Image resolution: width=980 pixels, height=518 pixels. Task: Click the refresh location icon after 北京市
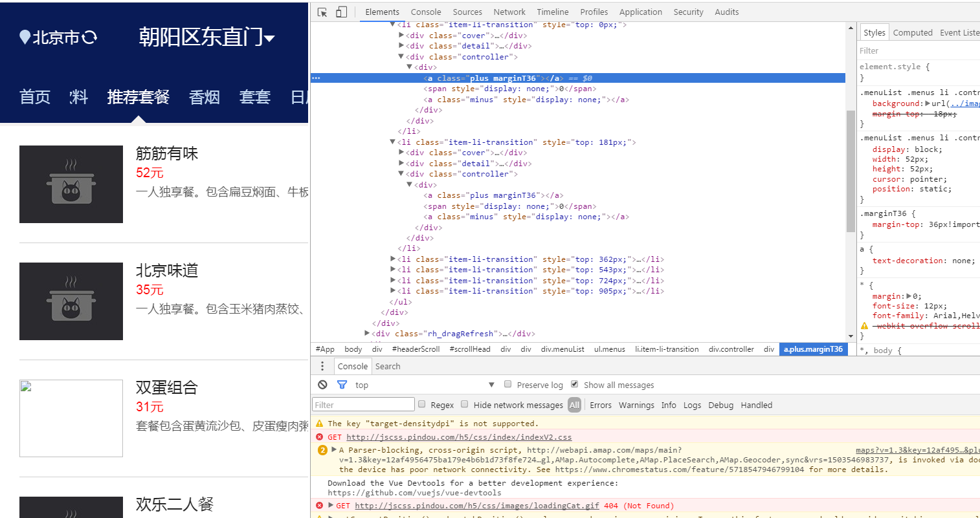click(90, 38)
